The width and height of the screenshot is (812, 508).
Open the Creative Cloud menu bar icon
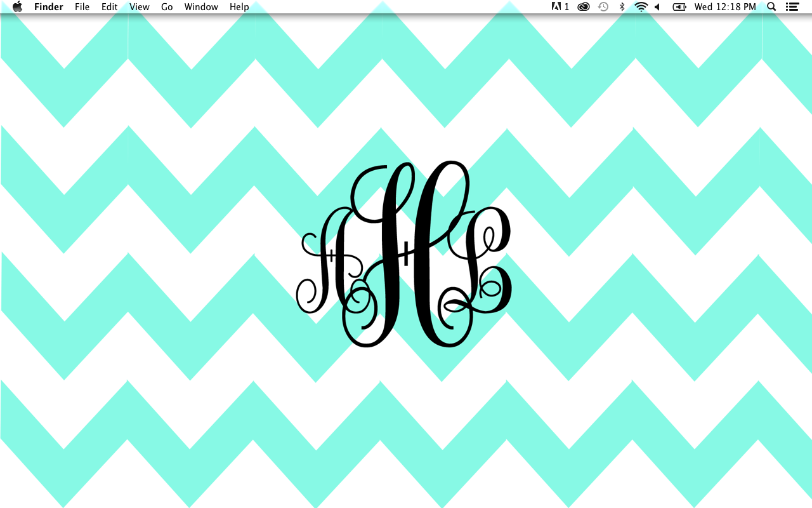tap(582, 6)
